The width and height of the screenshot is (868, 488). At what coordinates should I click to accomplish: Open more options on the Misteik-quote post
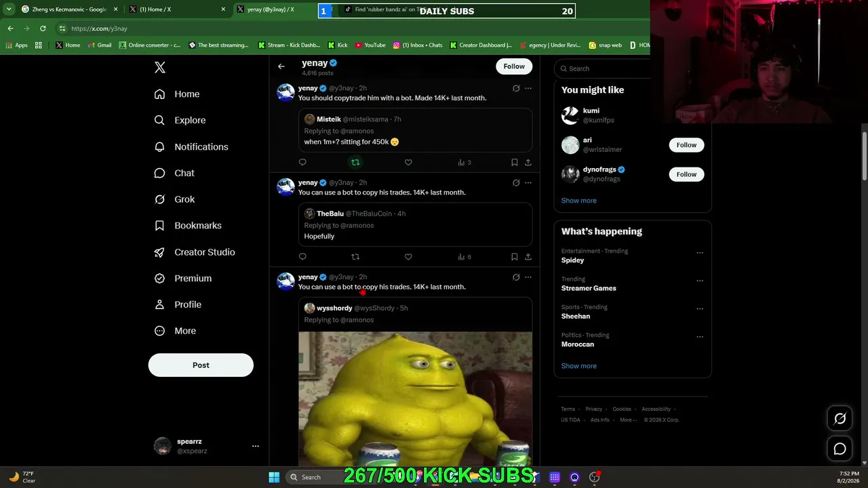(x=528, y=88)
